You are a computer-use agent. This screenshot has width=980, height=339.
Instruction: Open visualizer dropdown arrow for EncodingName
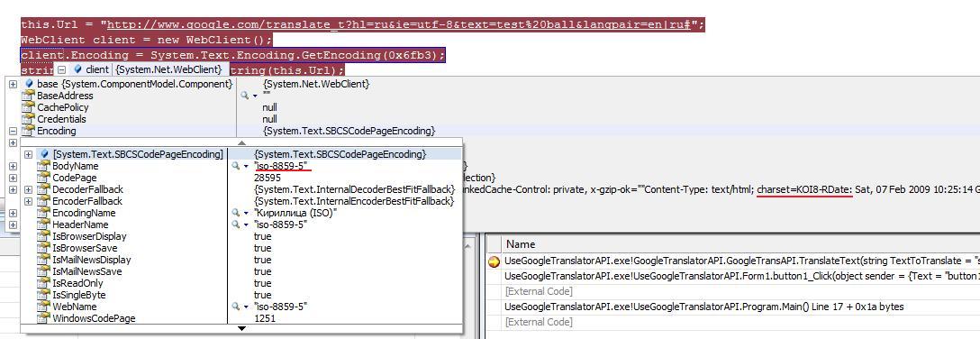(x=246, y=214)
